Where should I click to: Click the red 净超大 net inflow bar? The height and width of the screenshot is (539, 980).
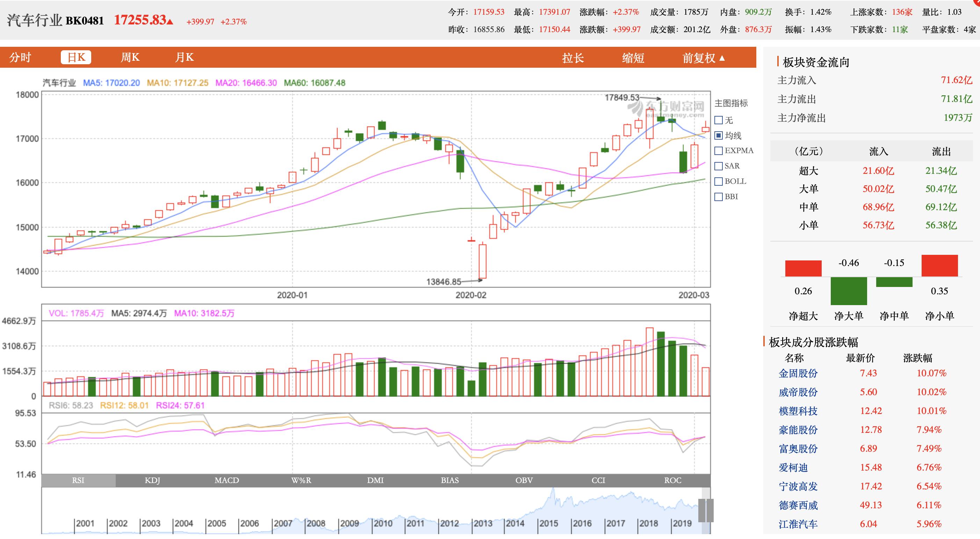coord(803,268)
